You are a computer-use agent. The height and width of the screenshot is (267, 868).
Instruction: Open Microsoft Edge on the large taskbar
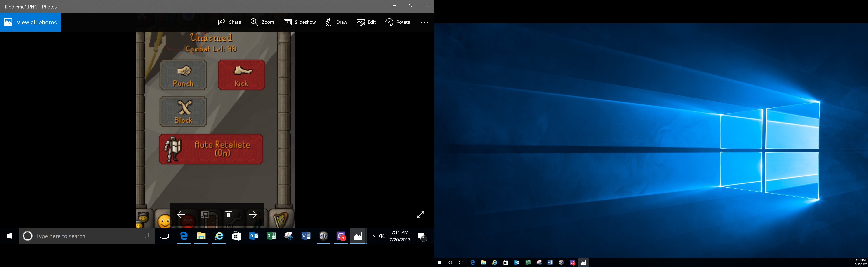click(184, 236)
